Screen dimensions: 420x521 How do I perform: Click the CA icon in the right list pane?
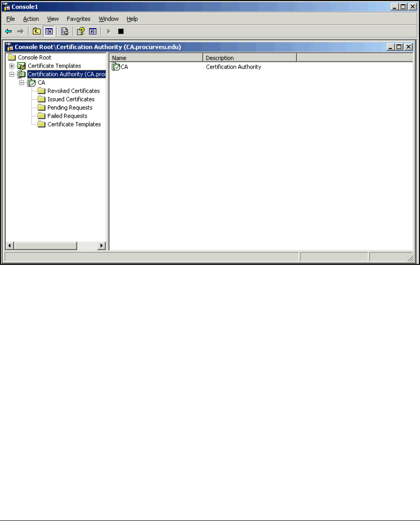tap(116, 67)
